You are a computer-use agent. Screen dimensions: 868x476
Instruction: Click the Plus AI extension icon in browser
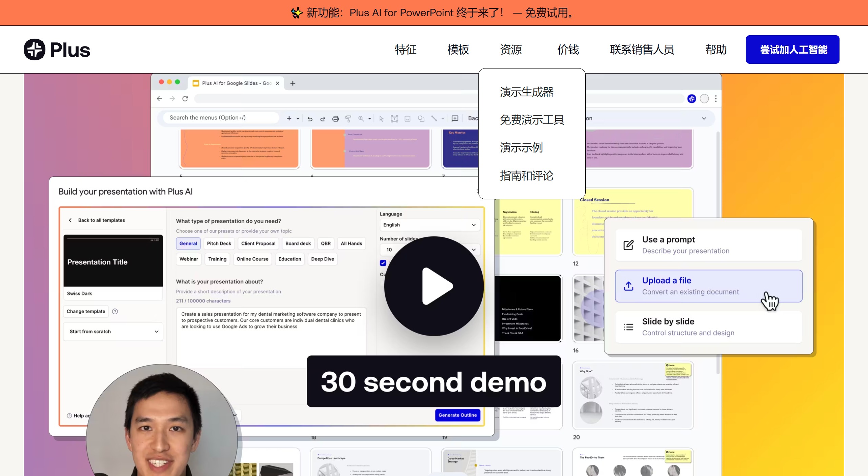click(691, 99)
